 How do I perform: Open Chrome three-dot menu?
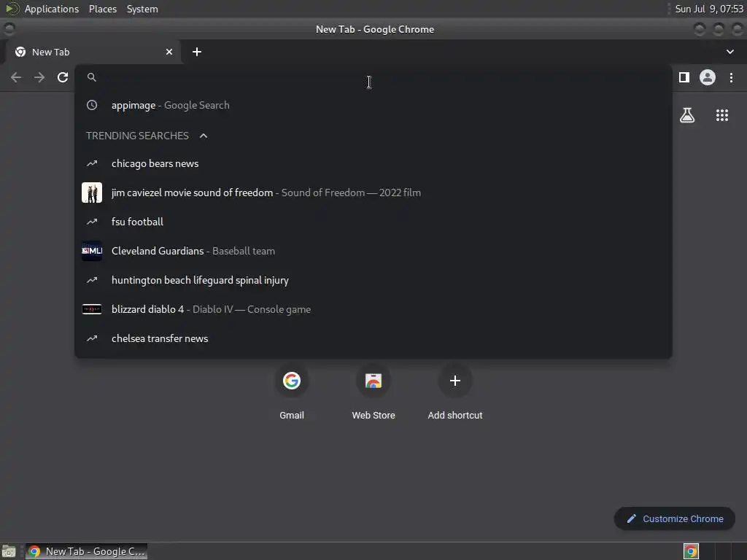[731, 77]
